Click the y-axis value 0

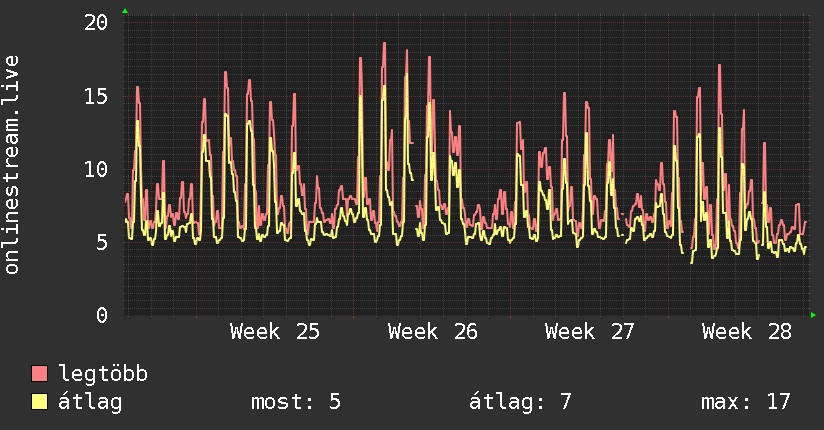[102, 315]
